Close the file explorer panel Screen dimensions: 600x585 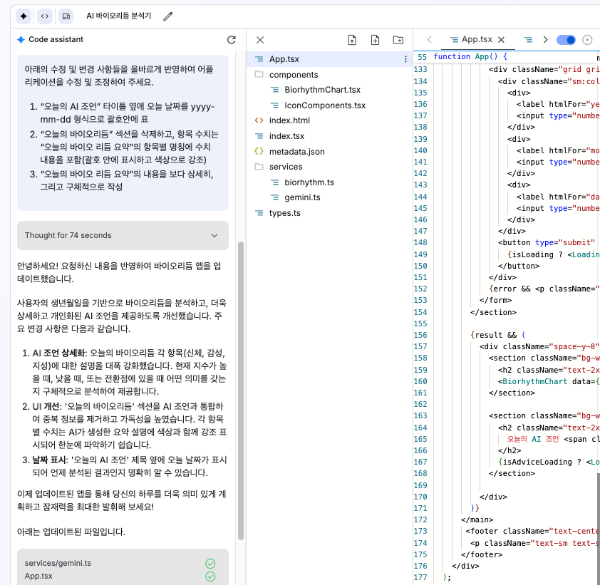260,40
